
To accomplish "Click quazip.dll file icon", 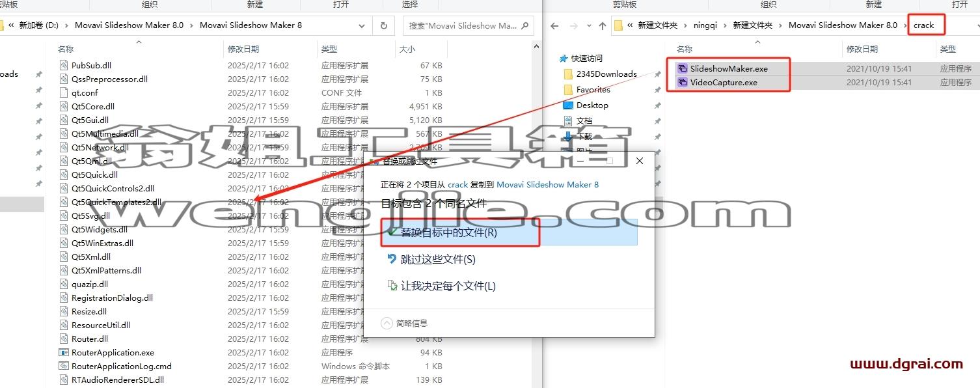I will [x=64, y=284].
